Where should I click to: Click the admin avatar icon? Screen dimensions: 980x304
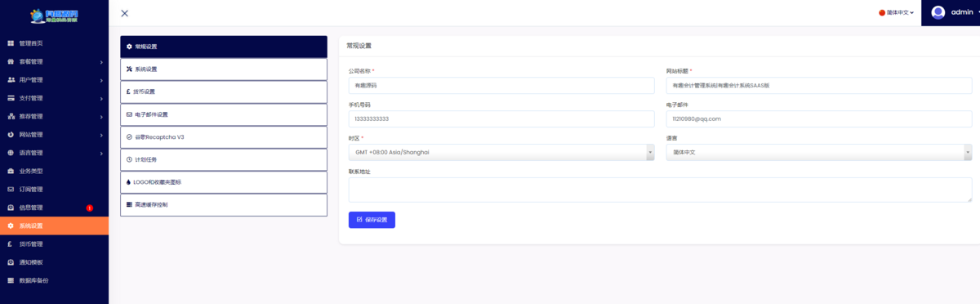[938, 12]
